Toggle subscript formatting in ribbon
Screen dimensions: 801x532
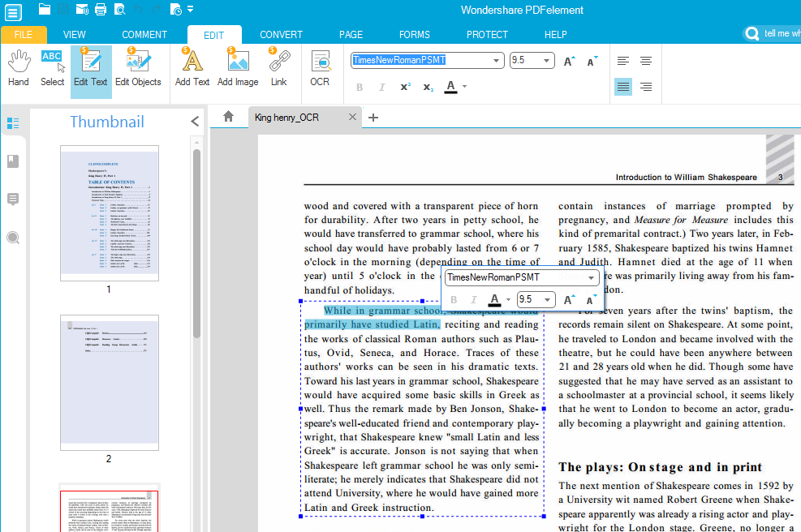tap(428, 87)
